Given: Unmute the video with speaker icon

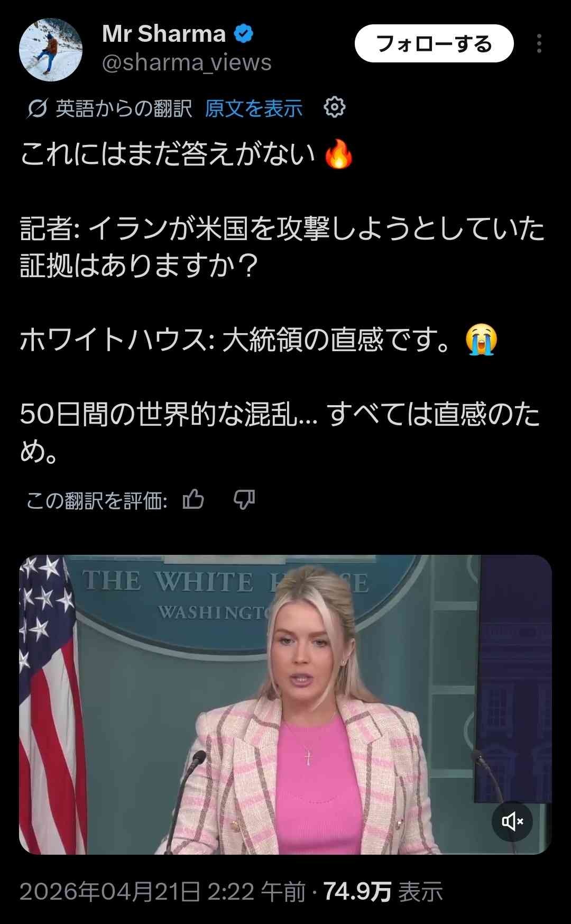Looking at the screenshot, I should point(512,821).
